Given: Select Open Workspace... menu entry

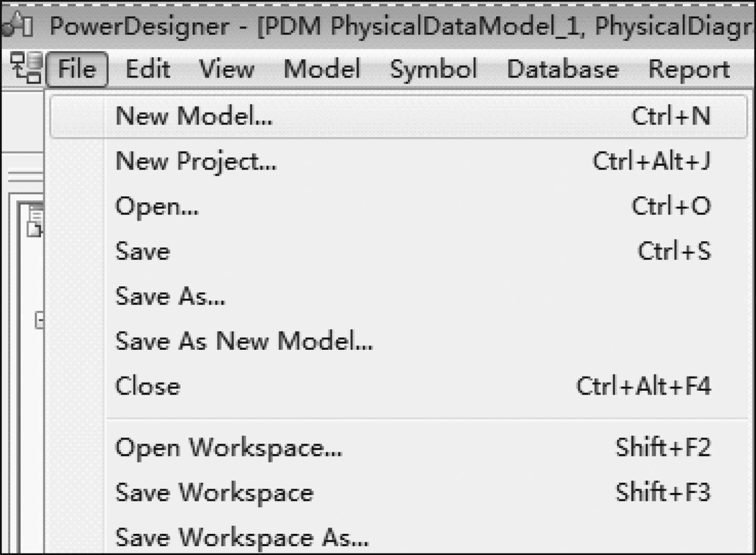Looking at the screenshot, I should pyautogui.click(x=228, y=448).
